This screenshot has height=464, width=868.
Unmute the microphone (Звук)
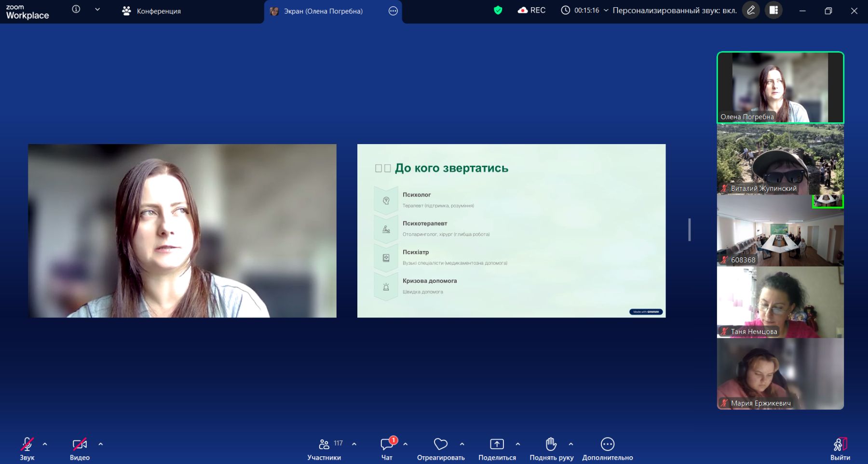[x=27, y=448]
